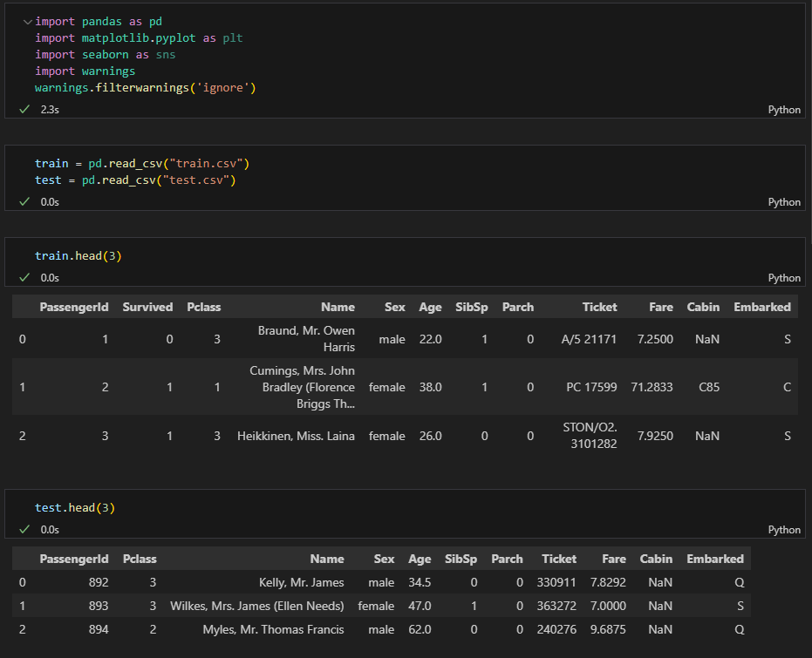Click the age value 38.0
Viewport: 812px width, 658px height.
coord(430,387)
